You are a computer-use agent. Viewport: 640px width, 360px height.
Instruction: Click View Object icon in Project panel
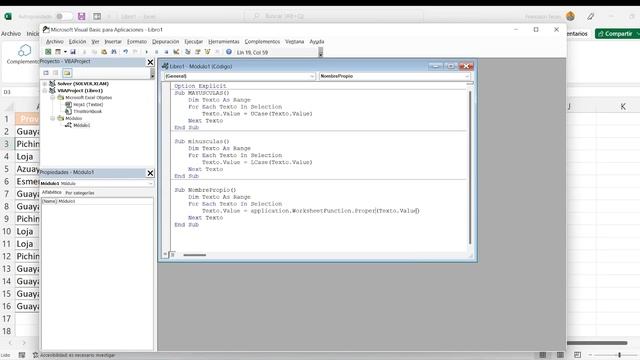(56, 73)
